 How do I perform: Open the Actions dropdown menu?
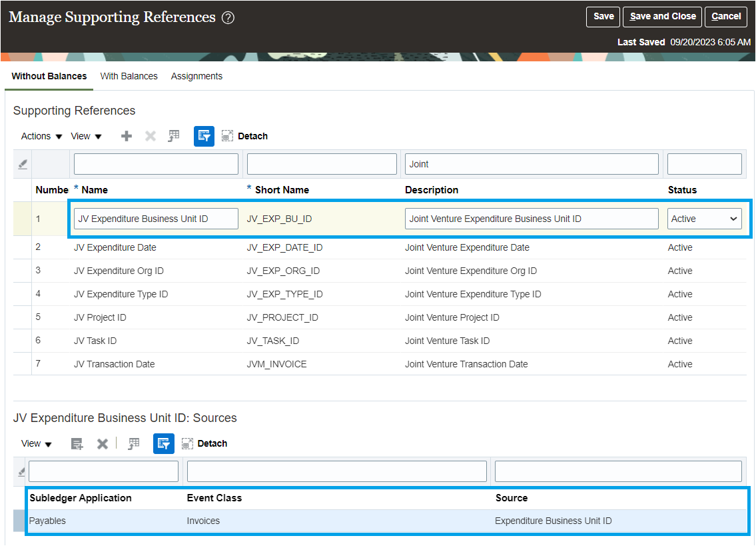41,137
